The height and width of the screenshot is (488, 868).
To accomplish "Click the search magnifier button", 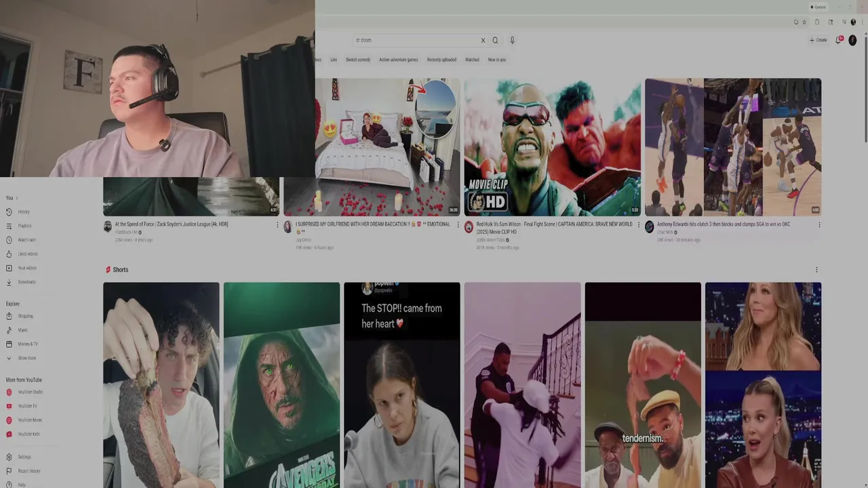I will point(495,40).
